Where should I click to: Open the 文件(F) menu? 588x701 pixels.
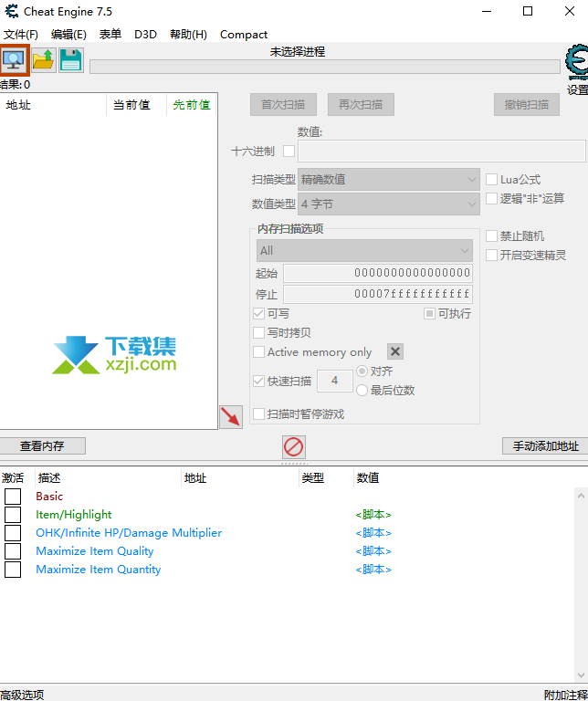(21, 35)
